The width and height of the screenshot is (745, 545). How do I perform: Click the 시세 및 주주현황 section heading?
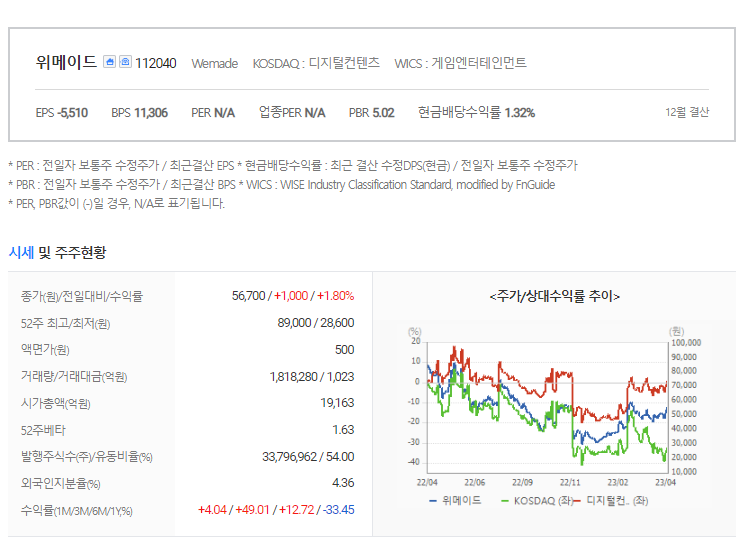[57, 252]
